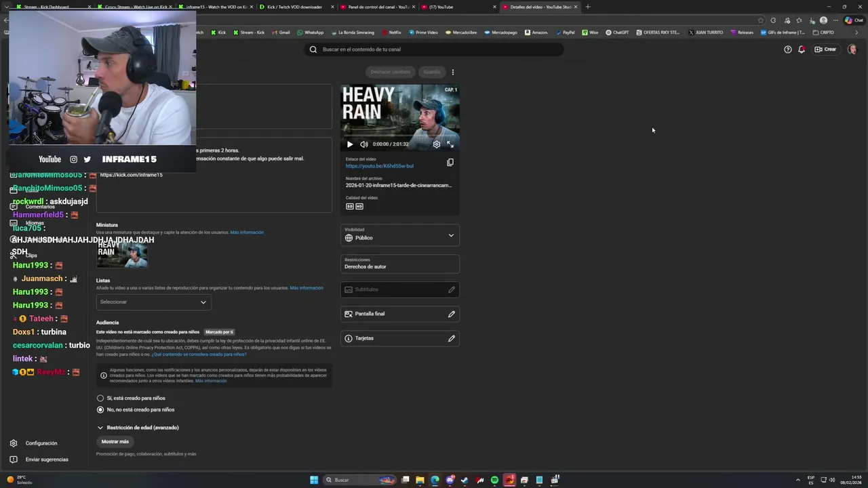Open Spotify from the taskbar

(494, 480)
